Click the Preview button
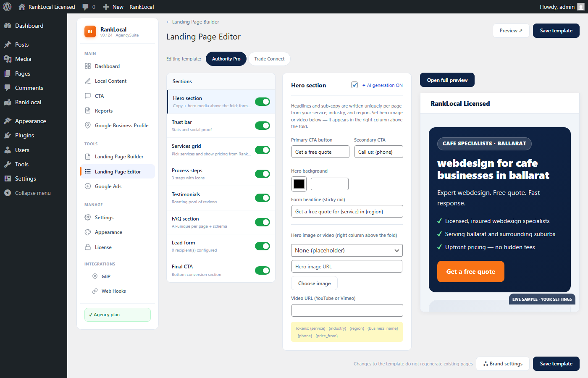This screenshot has height=378, width=588. pos(511,31)
